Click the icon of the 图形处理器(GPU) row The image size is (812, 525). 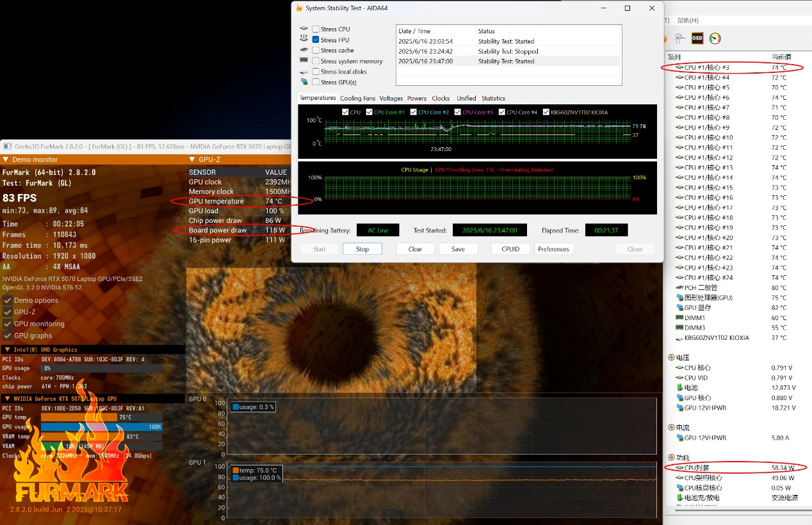(x=679, y=298)
